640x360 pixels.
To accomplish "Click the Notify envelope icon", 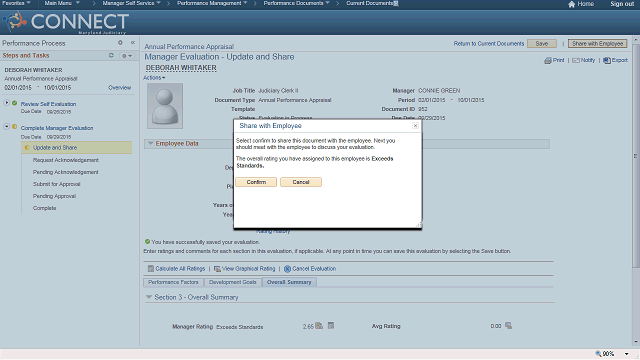I will [576, 60].
